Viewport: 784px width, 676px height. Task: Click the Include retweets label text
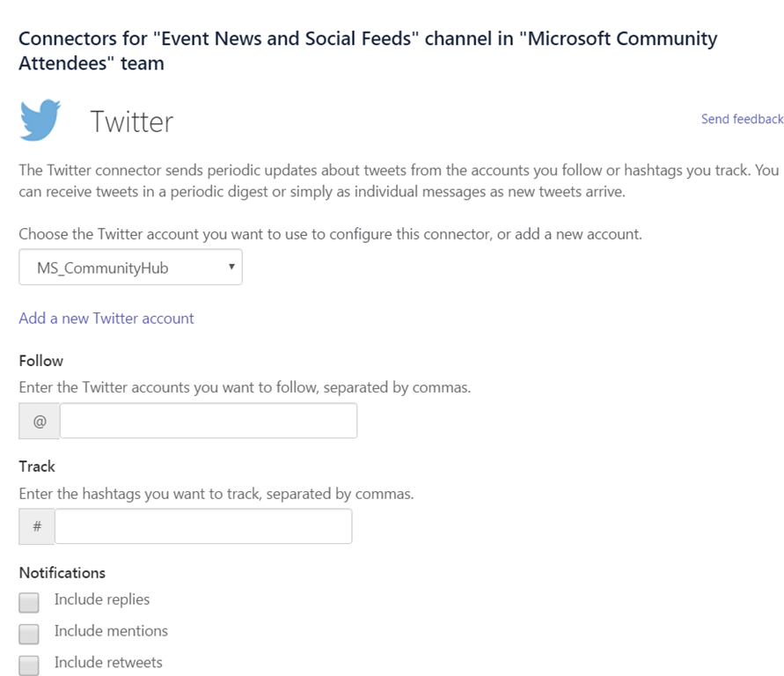[x=108, y=662]
